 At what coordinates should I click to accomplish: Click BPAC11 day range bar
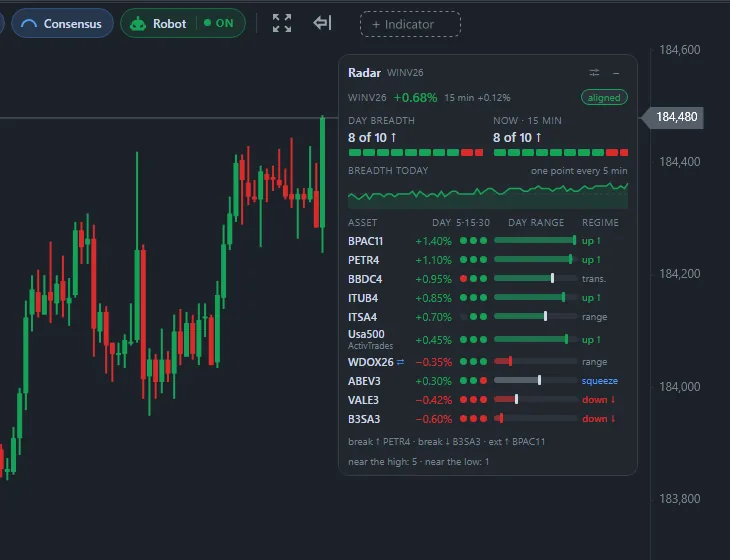click(535, 240)
